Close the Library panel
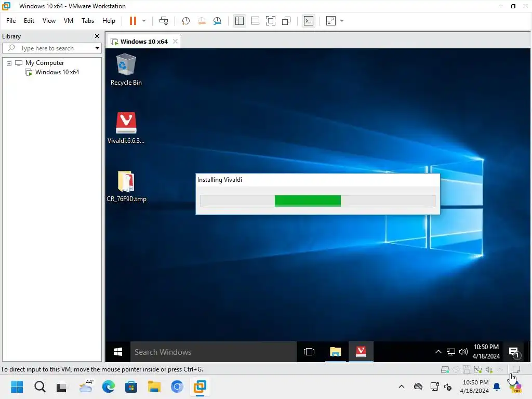 (97, 36)
